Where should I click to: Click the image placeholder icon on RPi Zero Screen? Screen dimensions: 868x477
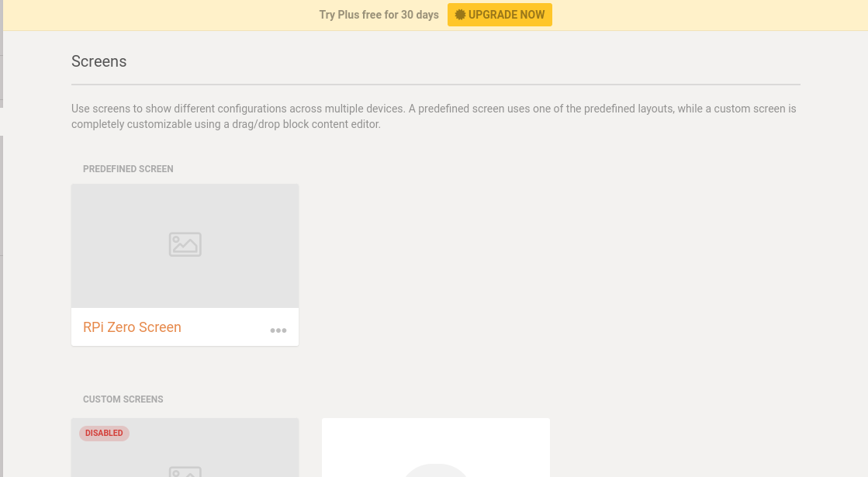click(185, 244)
